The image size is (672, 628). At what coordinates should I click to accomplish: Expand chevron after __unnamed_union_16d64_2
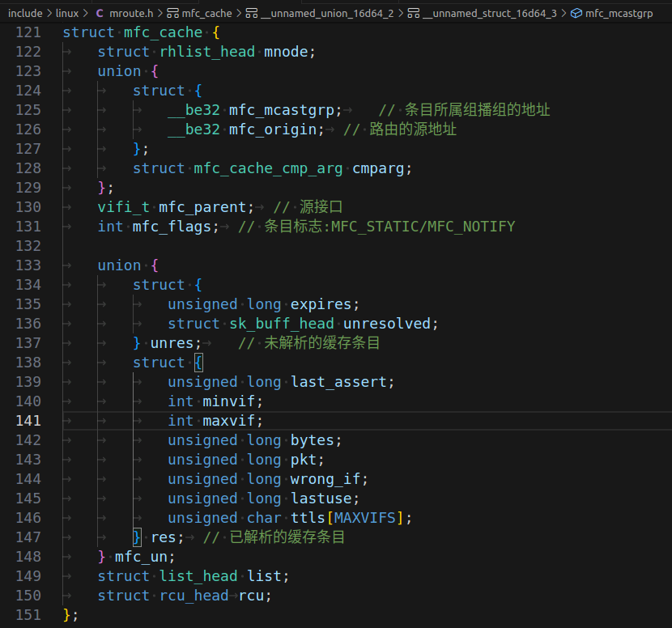pos(401,13)
